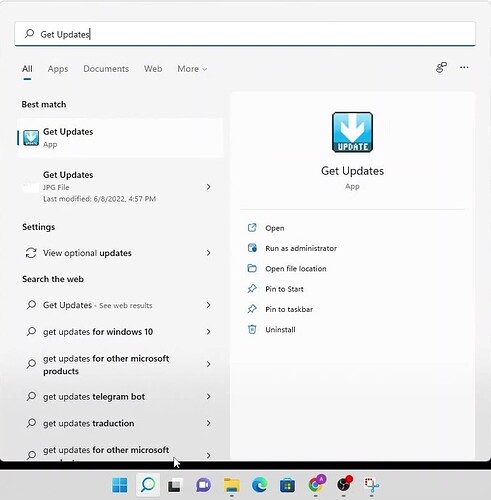Open the recorder app with red dot on taskbar
491x500 pixels.
344,484
